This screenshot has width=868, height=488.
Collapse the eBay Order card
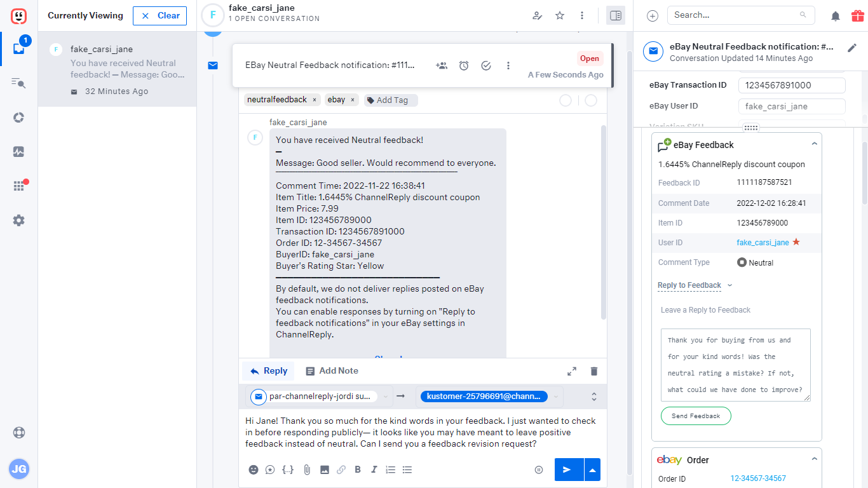pos(815,459)
